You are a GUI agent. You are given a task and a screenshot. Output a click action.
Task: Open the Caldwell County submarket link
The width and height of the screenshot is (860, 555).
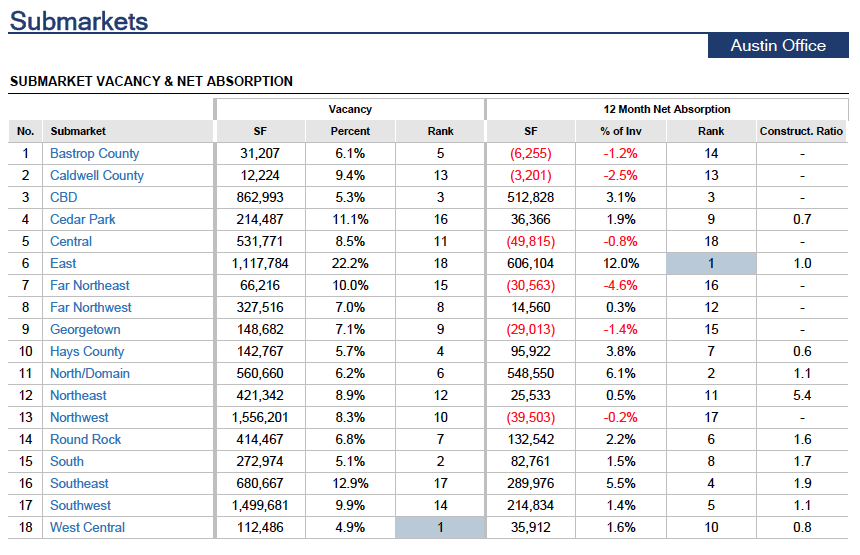coord(97,175)
